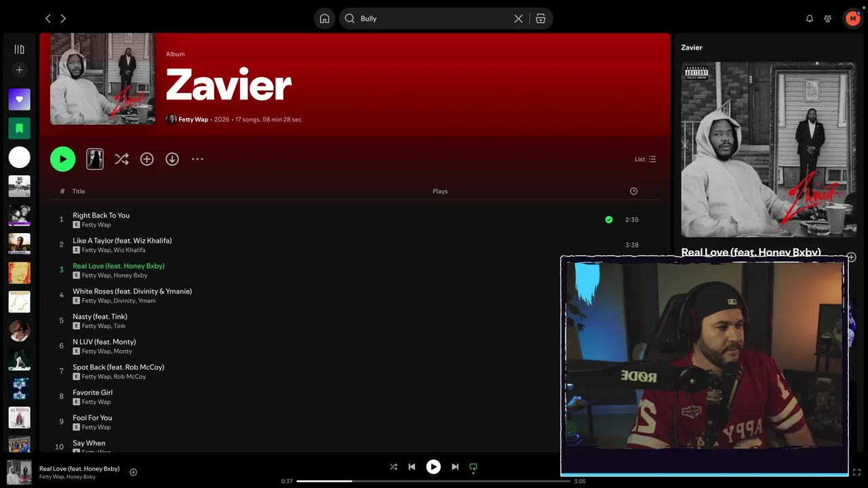Save Zavier album to Your Library
This screenshot has width=868, height=488.
pyautogui.click(x=146, y=159)
